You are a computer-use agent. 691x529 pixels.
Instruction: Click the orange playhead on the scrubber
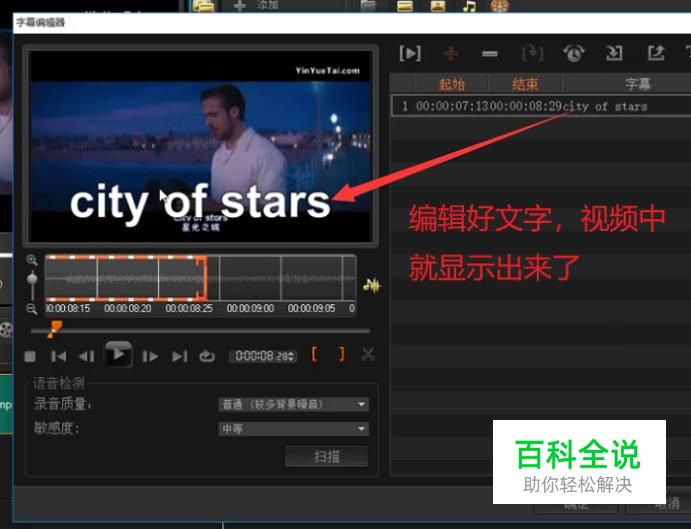[55, 329]
